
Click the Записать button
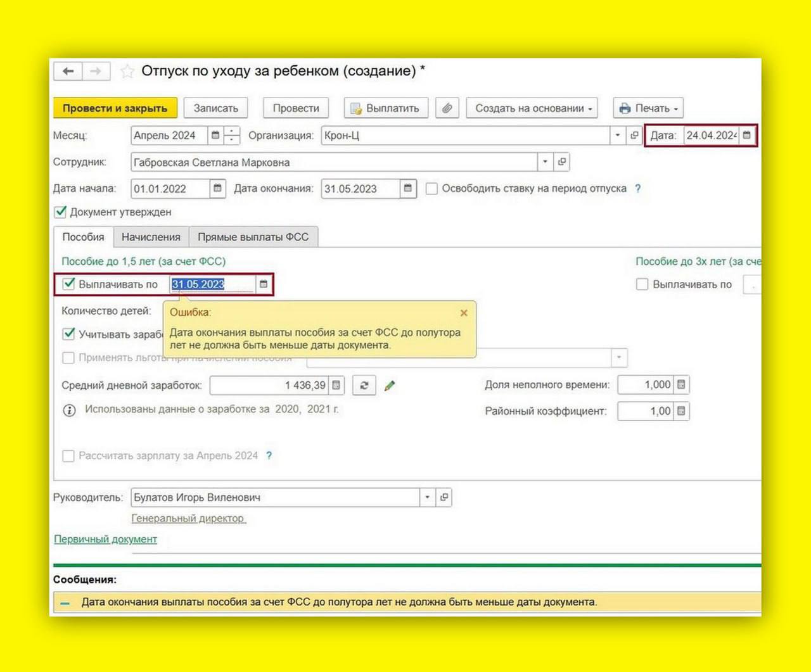(x=215, y=108)
